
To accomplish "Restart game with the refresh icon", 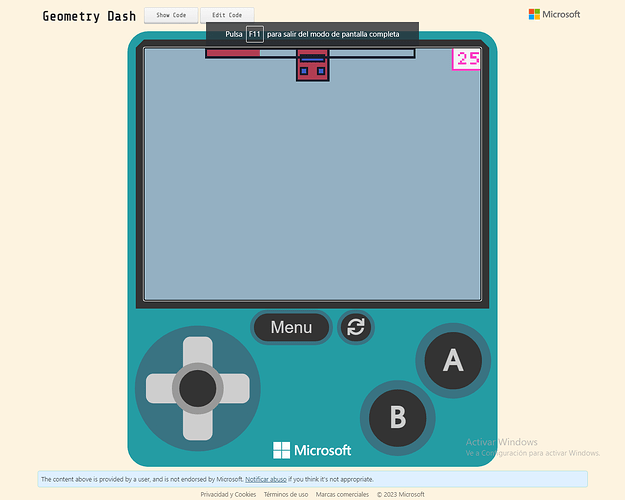I will tap(356, 327).
